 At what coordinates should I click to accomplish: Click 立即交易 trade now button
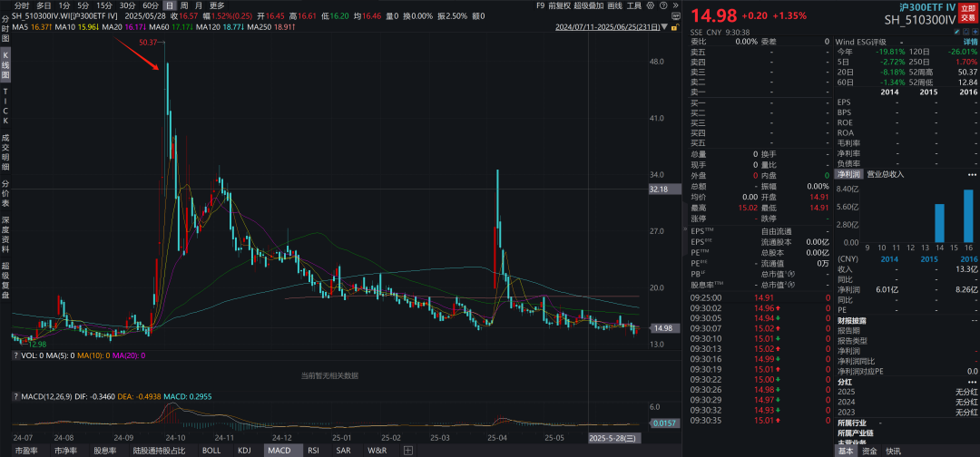click(x=966, y=14)
